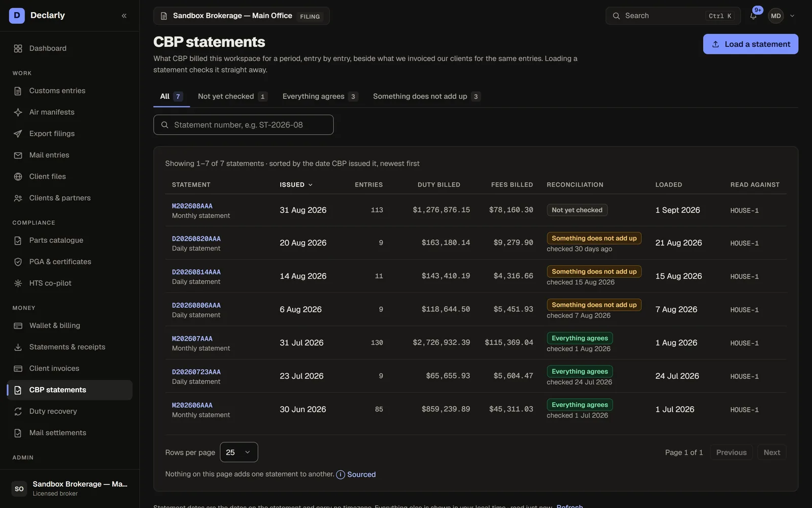Click Load a statement button

(751, 44)
